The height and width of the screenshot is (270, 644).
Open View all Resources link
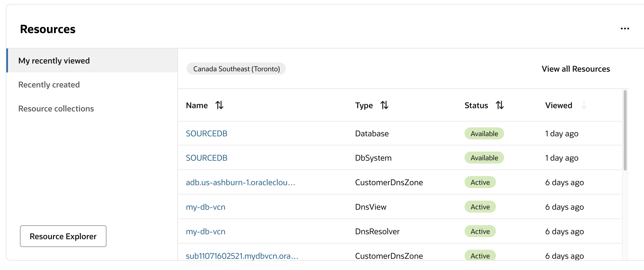coord(576,69)
